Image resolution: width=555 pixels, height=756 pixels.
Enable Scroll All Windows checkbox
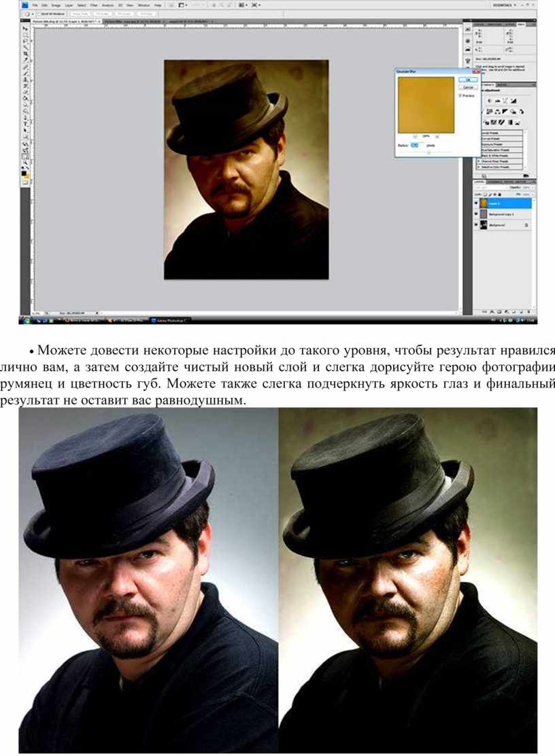[39, 14]
